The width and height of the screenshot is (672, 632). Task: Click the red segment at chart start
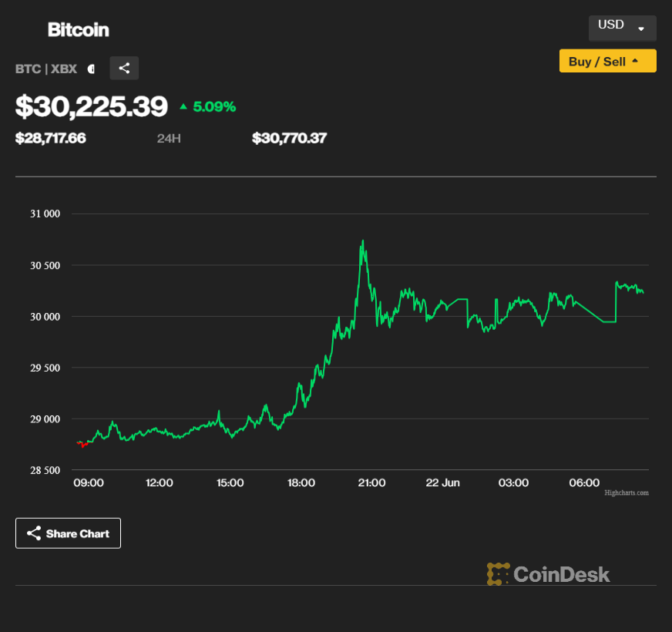82,444
